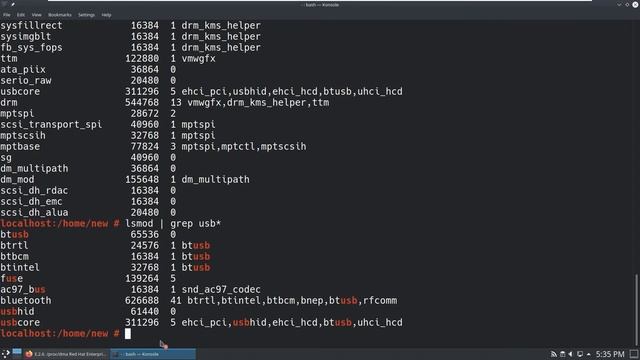The image size is (640, 360).
Task: Click the 'lsmod | grep usb*' command text
Action: (x=173, y=224)
